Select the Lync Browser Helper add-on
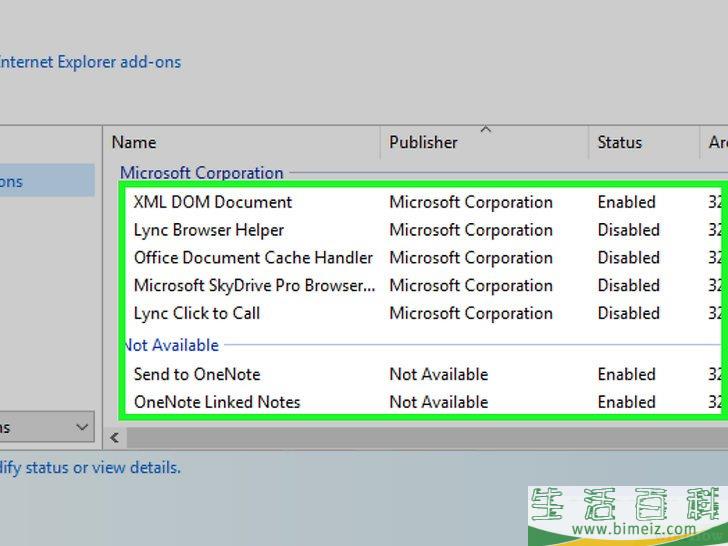The image size is (728, 546). (x=209, y=230)
